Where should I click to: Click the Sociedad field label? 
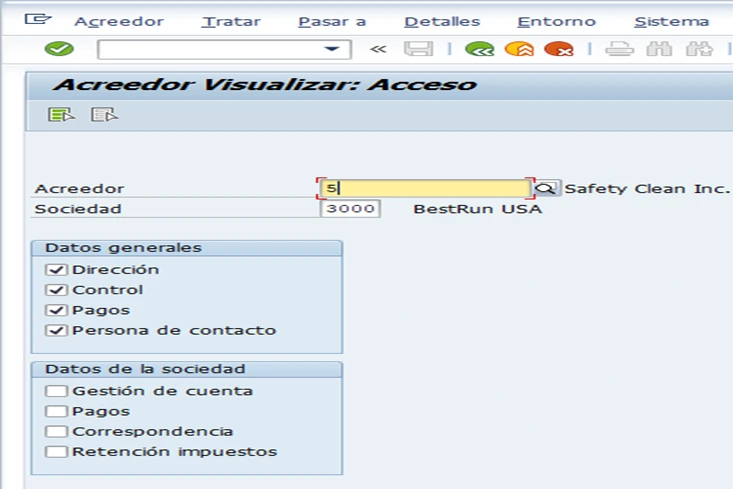(78, 209)
